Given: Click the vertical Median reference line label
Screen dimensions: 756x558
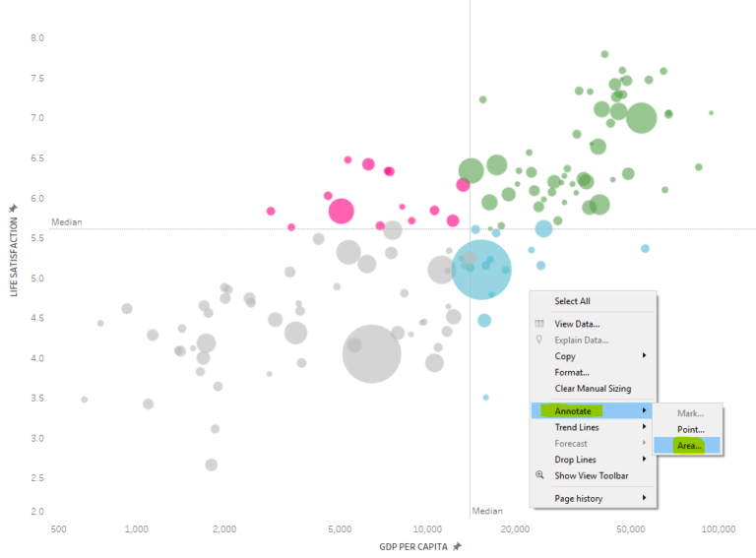Looking at the screenshot, I should pos(487,511).
